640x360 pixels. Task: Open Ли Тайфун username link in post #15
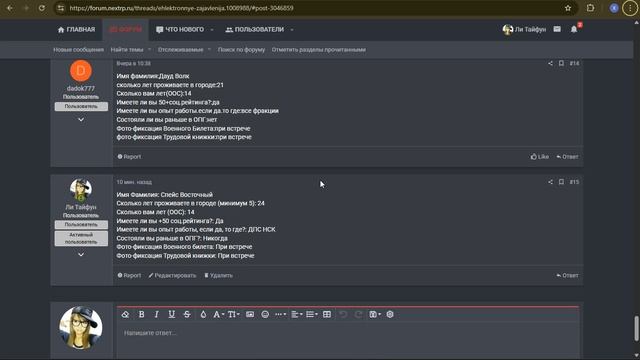81,207
